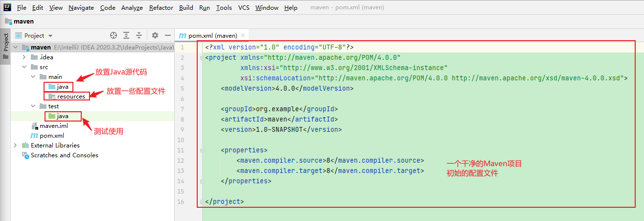The width and height of the screenshot is (644, 221).
Task: Open the Window menu
Action: pyautogui.click(x=267, y=8)
